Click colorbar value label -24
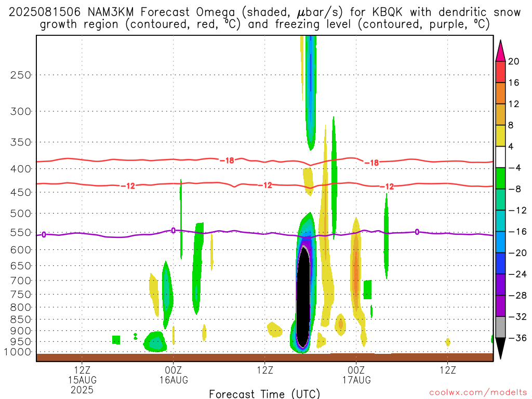 point(518,274)
